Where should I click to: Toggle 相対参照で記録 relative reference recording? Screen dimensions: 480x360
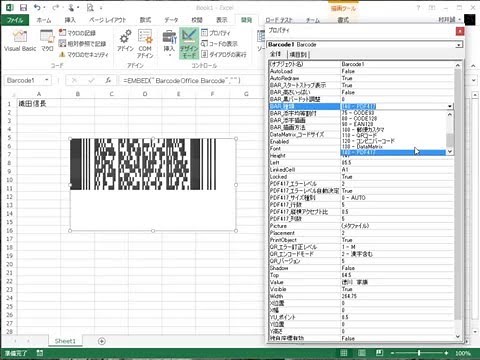82,43
